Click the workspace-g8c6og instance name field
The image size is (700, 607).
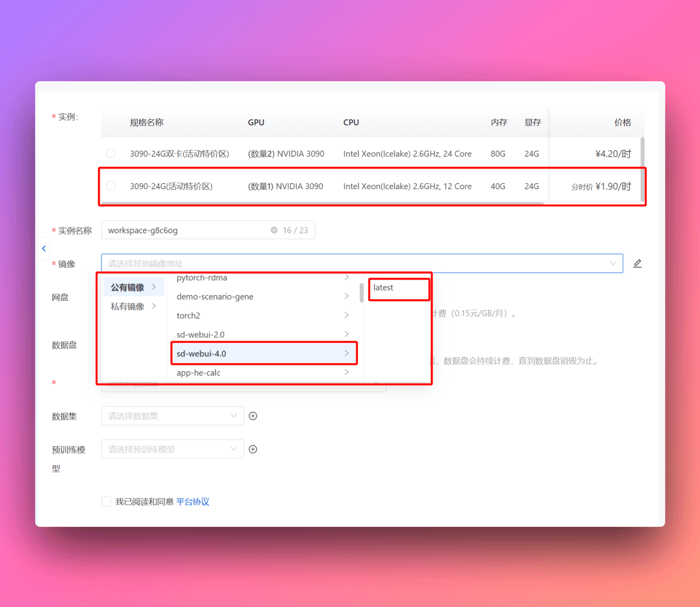click(185, 230)
